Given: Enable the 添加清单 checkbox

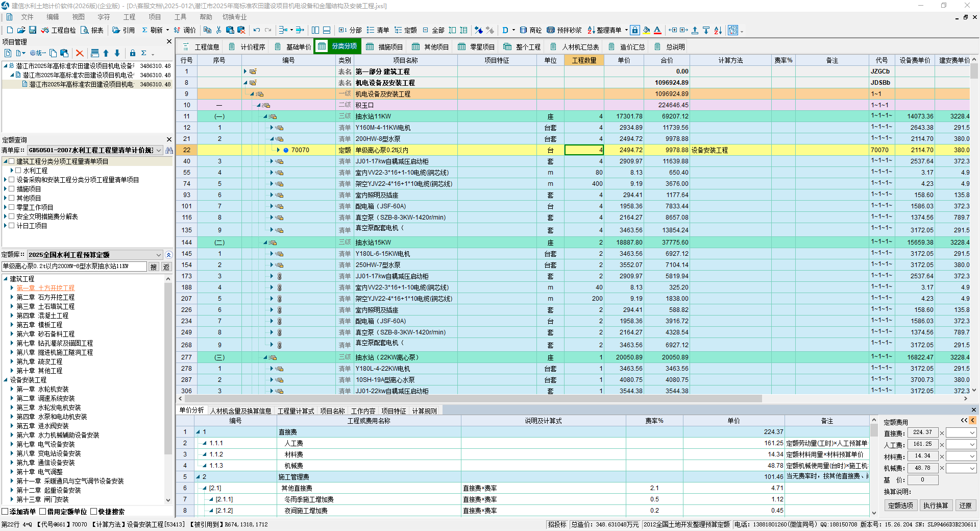Looking at the screenshot, I should (5, 512).
